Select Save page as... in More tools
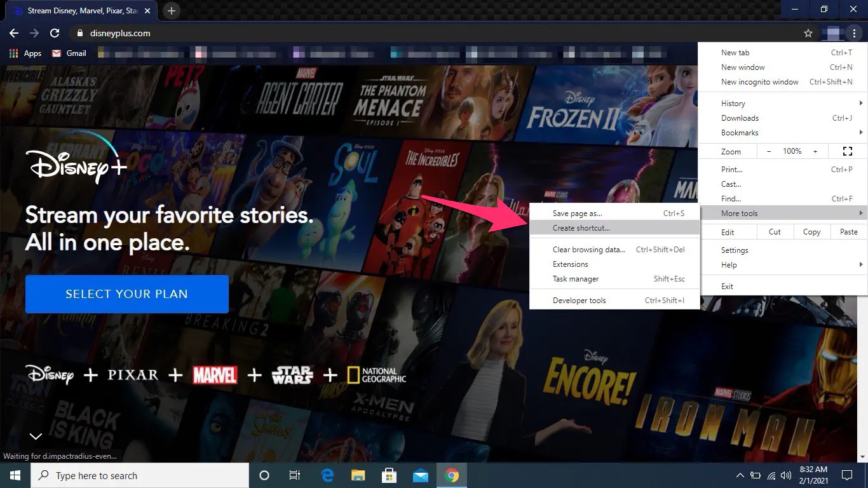868x488 pixels. (614, 213)
